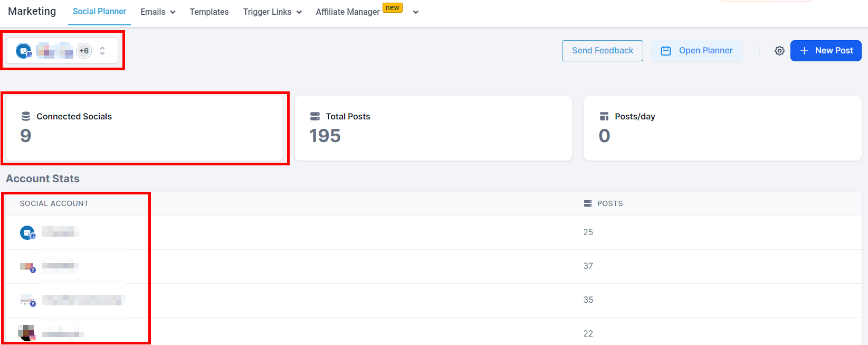Viewport: 868px width, 345px height.
Task: Expand the chevron after Affiliate Manager
Action: 416,12
